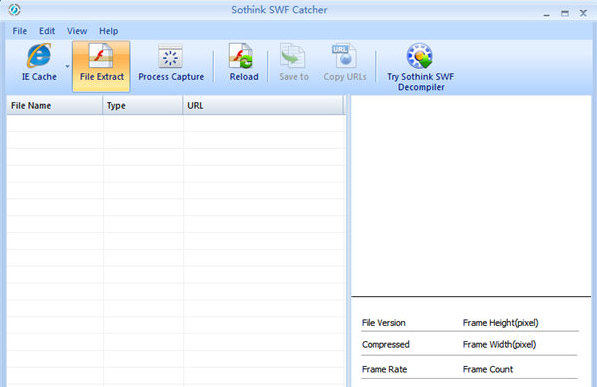Image resolution: width=597 pixels, height=387 pixels.
Task: Open the Help menu
Action: (x=109, y=31)
